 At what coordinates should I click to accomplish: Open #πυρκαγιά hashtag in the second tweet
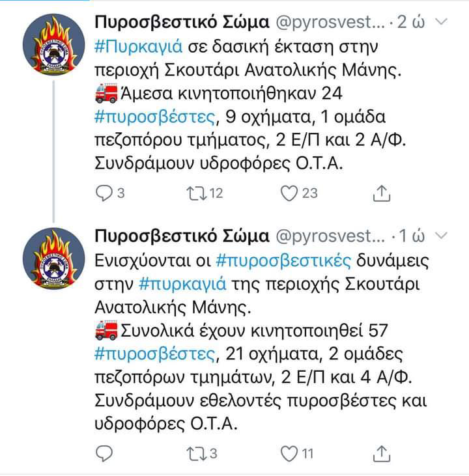[182, 285]
